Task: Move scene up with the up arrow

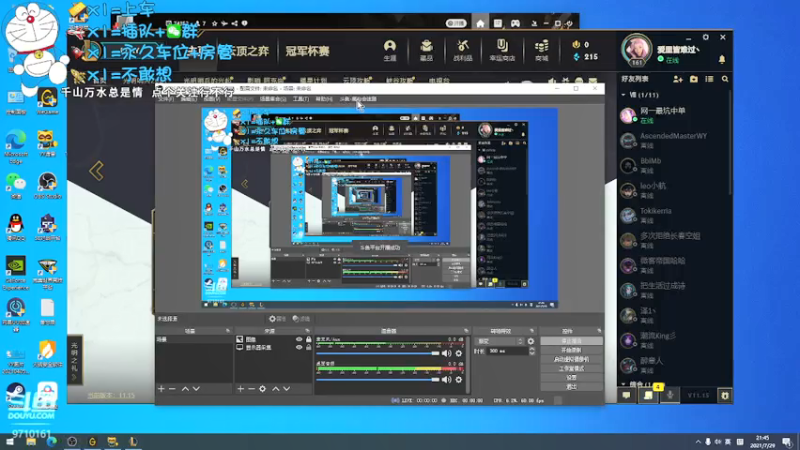Action: [185, 389]
